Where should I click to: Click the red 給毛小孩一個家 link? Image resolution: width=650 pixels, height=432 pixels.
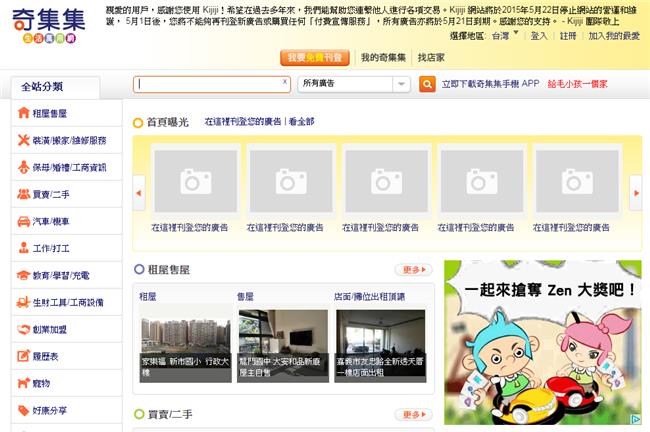click(577, 84)
